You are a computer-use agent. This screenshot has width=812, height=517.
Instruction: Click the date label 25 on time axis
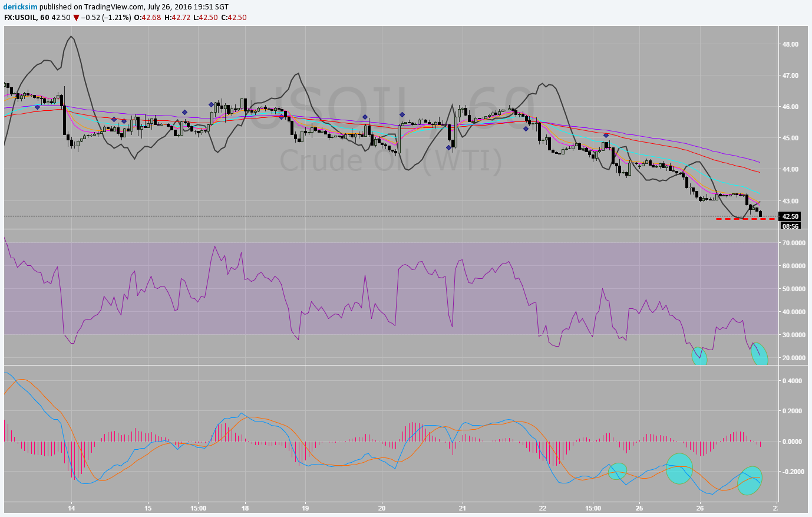[639, 508]
